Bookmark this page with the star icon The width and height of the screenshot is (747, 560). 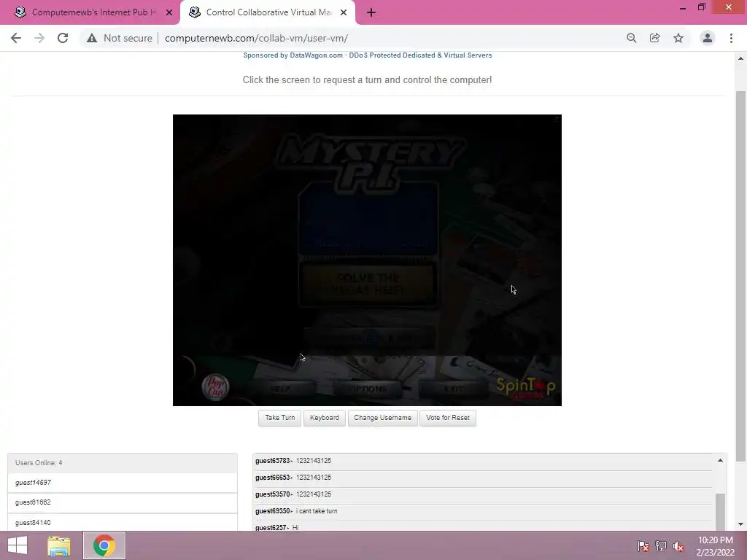click(x=678, y=38)
